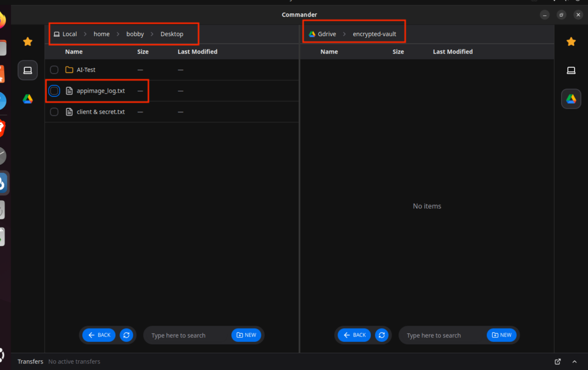Select local computer icon in right sidebar
Viewport: 588px width, 370px height.
coord(571,70)
